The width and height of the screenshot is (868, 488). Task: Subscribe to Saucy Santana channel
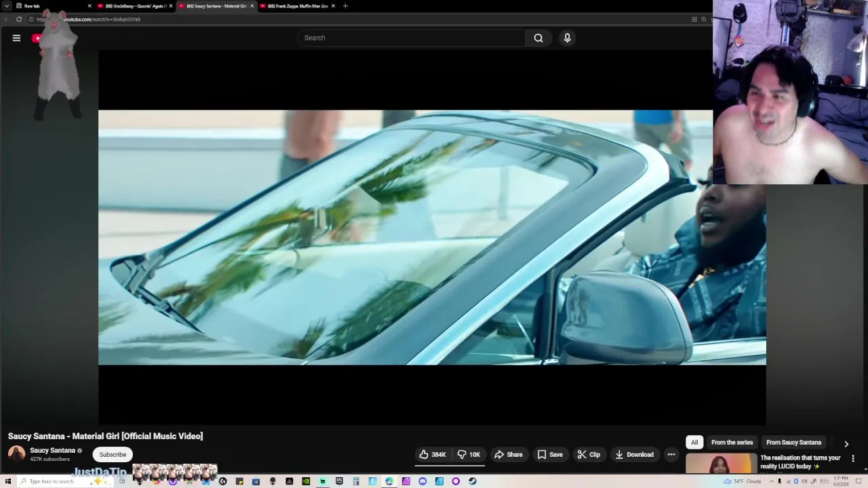(113, 455)
